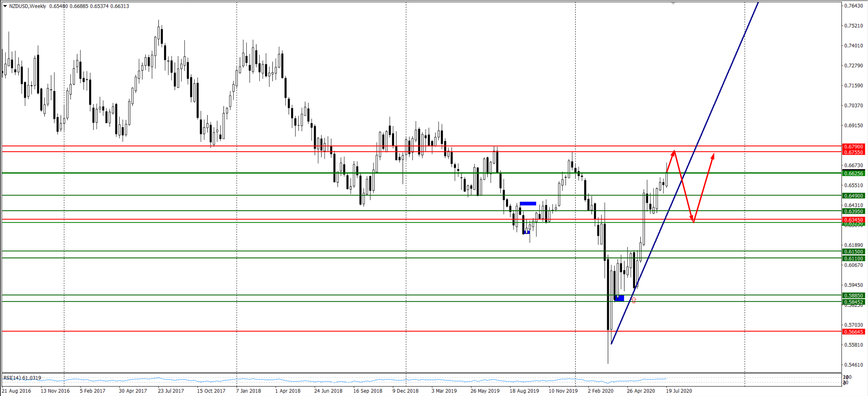Click the red up-arrow marker near 0.58452
Viewport: 868px width, 396px height.
(634, 300)
